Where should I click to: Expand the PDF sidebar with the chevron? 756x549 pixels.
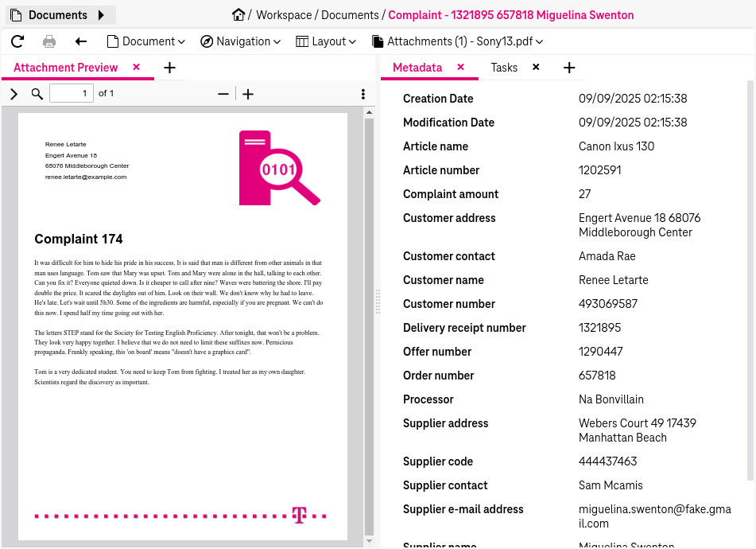click(13, 93)
